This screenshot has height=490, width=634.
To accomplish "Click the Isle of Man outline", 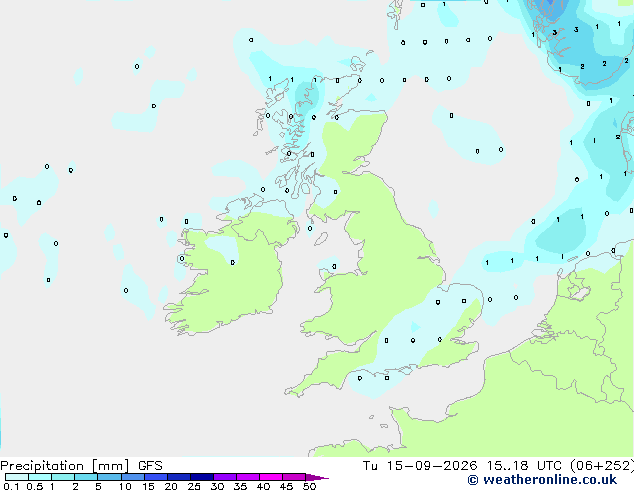I will tap(321, 239).
